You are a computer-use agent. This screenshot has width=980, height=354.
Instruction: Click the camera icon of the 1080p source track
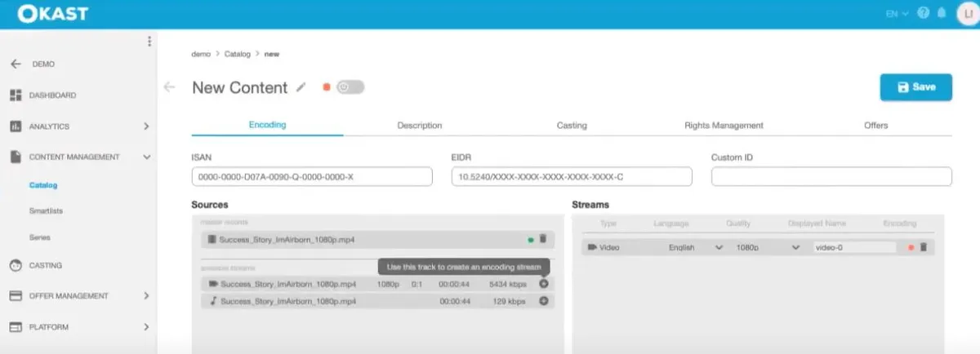(213, 284)
